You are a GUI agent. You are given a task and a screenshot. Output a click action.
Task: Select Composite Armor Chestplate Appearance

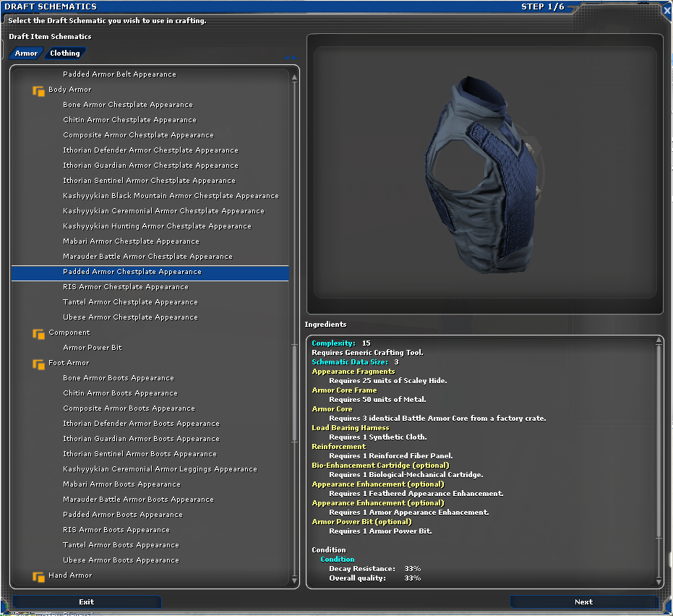[x=138, y=134]
